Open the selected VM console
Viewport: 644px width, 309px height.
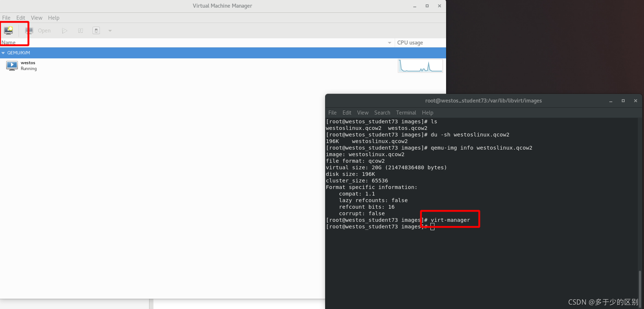[x=38, y=31]
